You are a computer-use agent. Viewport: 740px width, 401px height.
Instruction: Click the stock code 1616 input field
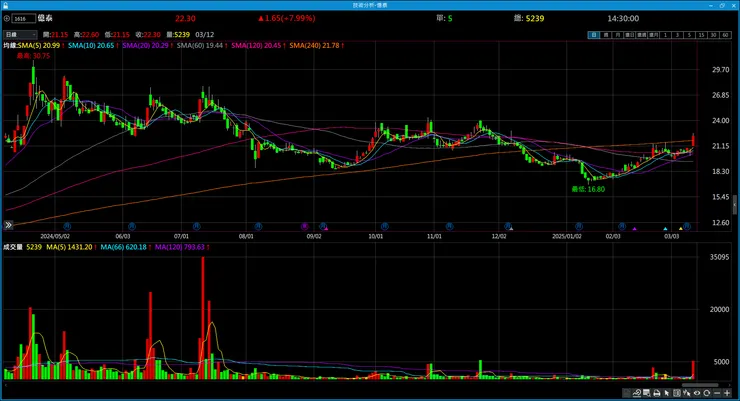(x=24, y=18)
